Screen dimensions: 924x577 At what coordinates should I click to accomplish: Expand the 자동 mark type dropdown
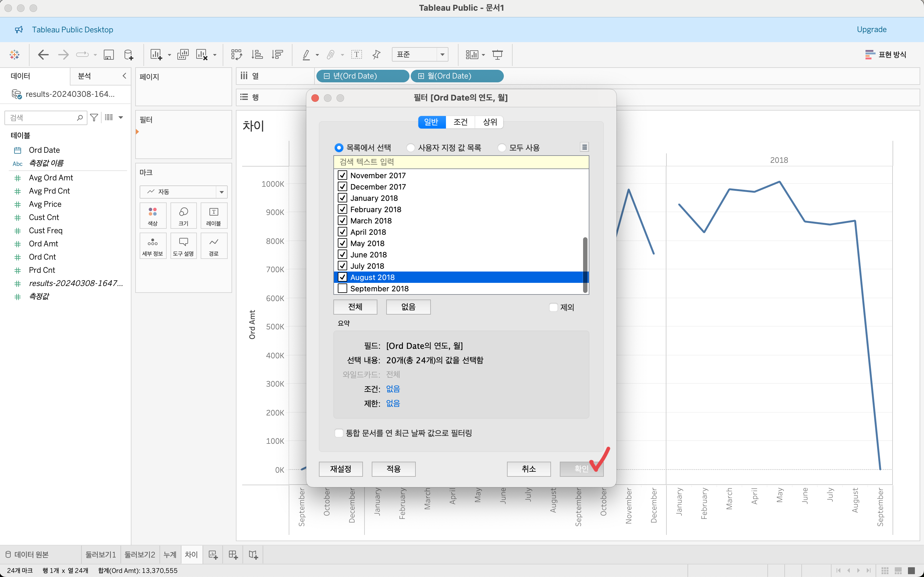coord(221,192)
